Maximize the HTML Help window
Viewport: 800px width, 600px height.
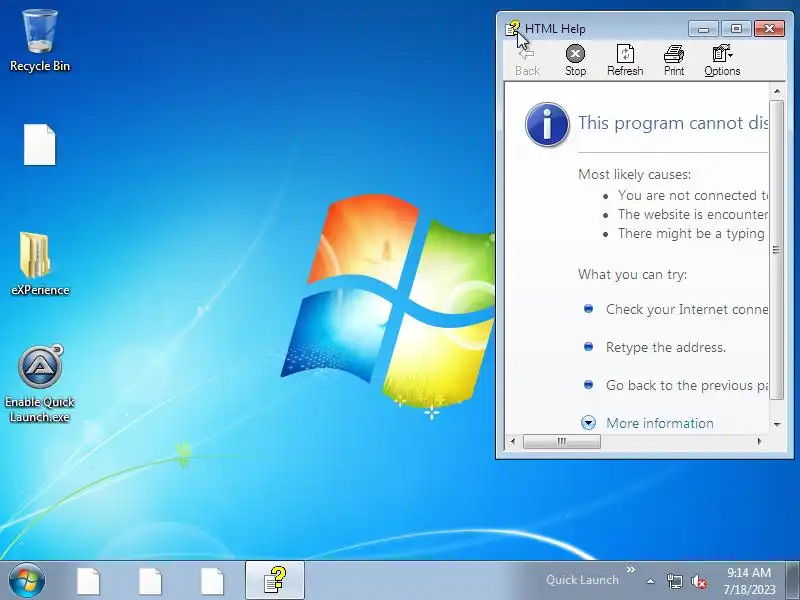pyautogui.click(x=736, y=29)
